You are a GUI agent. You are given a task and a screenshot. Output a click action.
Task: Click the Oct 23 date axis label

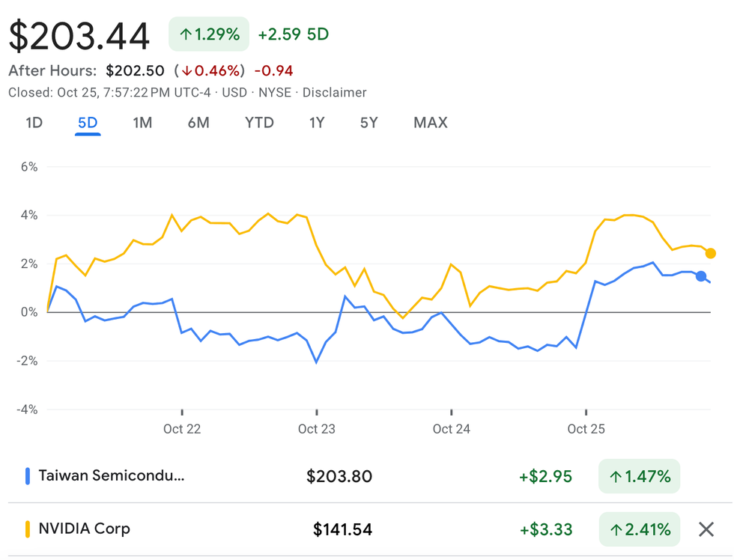(317, 429)
